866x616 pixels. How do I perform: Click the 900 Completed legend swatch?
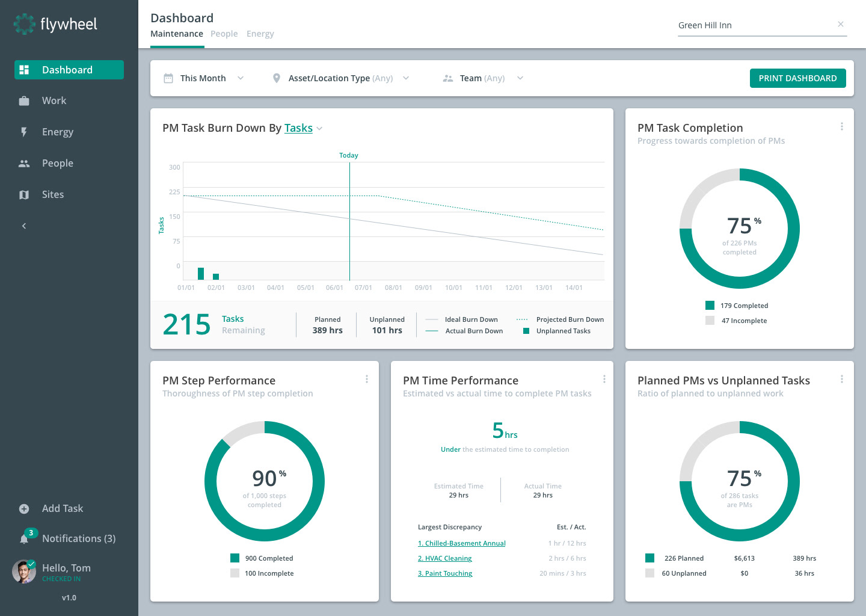(x=235, y=558)
